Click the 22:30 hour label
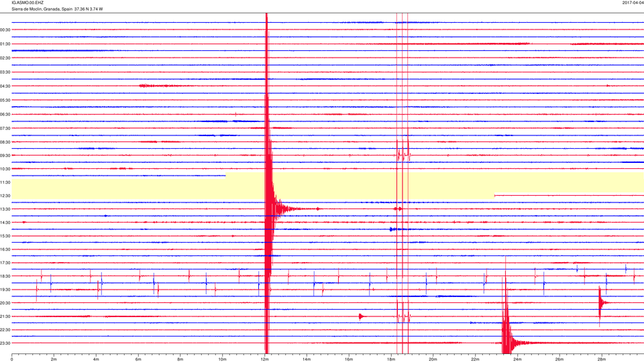This screenshot has width=644, height=362. [x=5, y=330]
